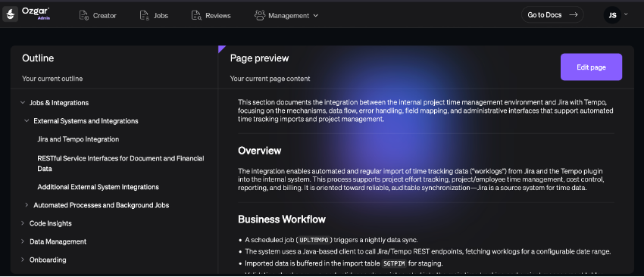This screenshot has width=644, height=277.
Task: Select Jobs & Integrations in outline
Action: tap(59, 103)
